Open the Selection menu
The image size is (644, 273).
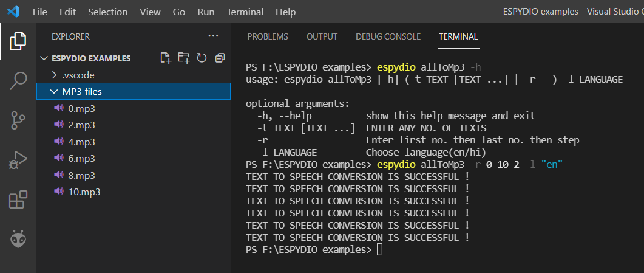(107, 12)
